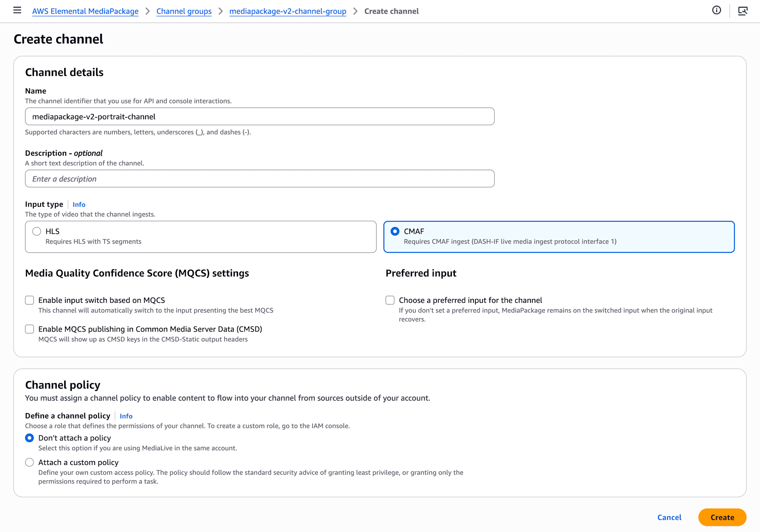The image size is (760, 532).
Task: Open Info link for channel policy
Action: [x=126, y=416]
